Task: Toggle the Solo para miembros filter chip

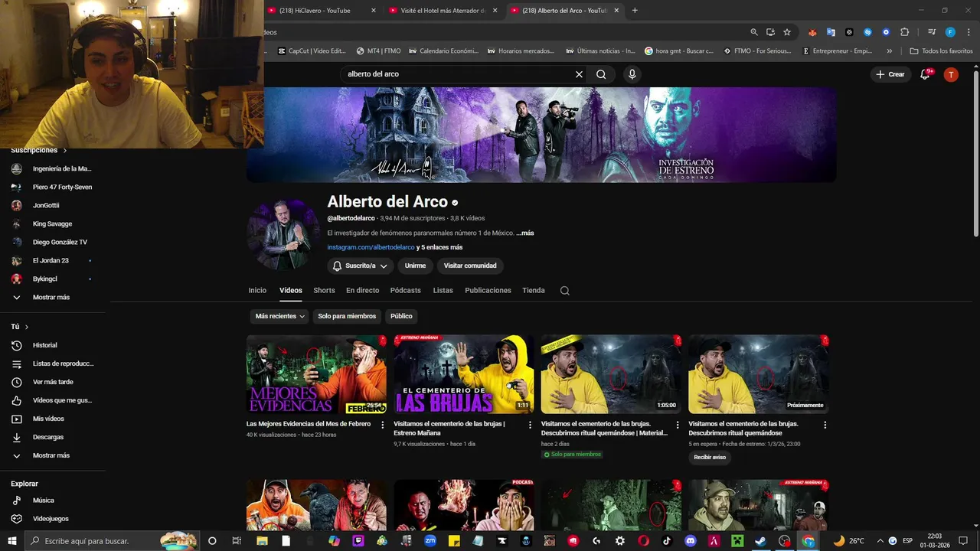Action: 347,316
